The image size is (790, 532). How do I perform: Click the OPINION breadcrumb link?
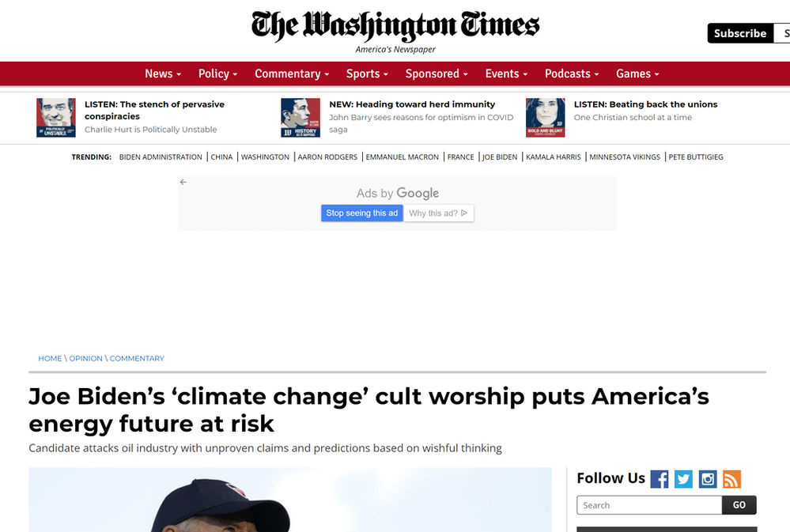(x=85, y=358)
